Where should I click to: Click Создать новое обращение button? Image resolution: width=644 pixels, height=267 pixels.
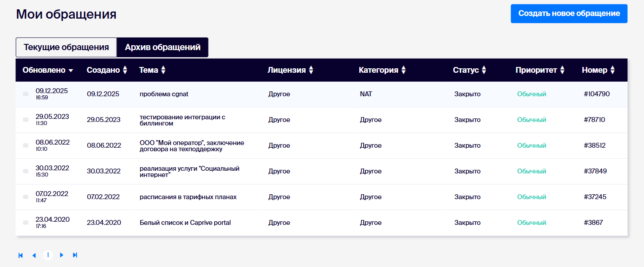[x=569, y=13]
